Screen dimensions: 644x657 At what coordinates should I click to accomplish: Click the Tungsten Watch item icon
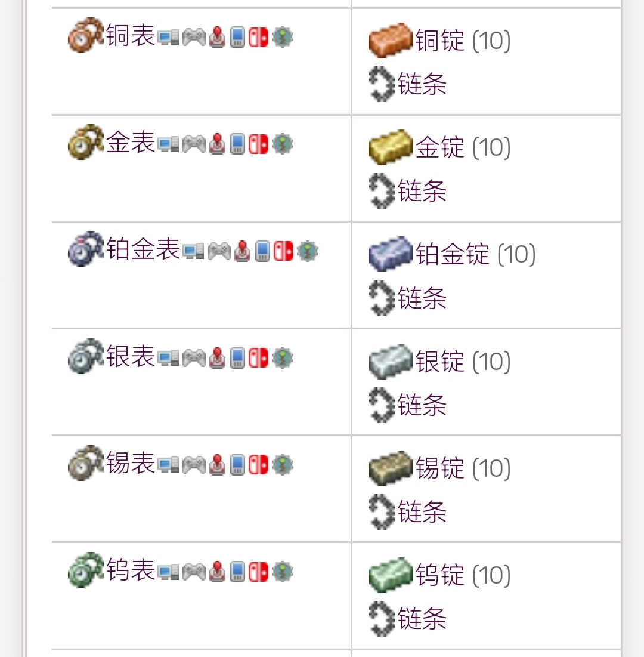86,570
